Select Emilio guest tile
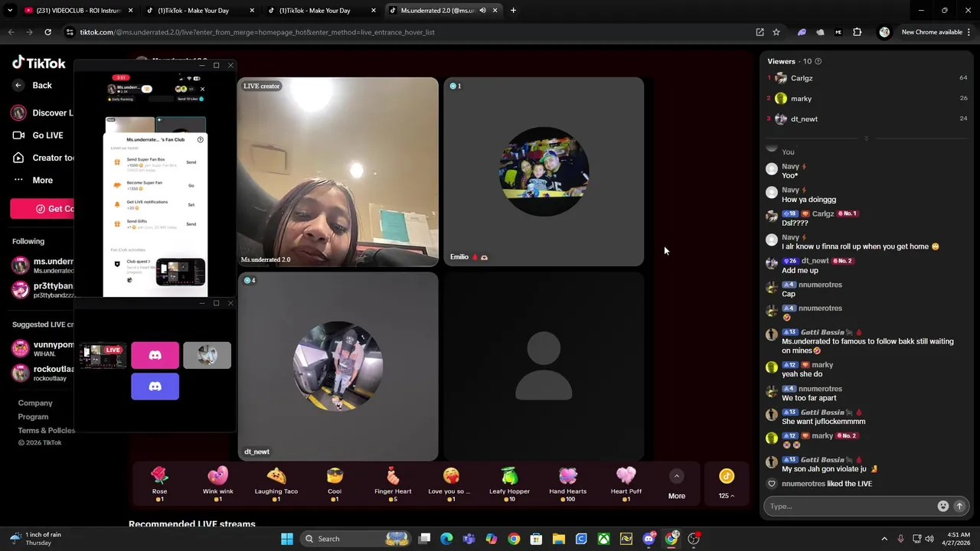 click(x=544, y=171)
